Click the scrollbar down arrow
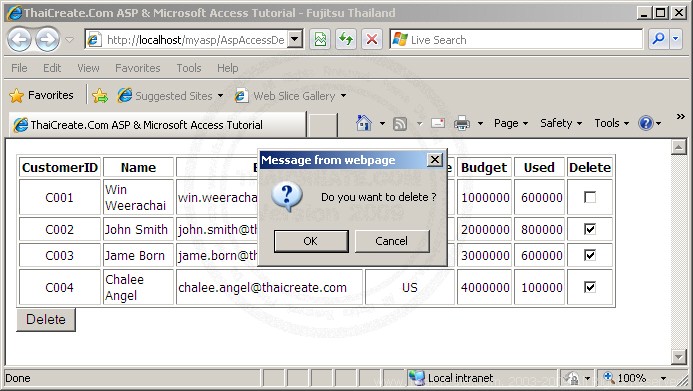 (678, 356)
